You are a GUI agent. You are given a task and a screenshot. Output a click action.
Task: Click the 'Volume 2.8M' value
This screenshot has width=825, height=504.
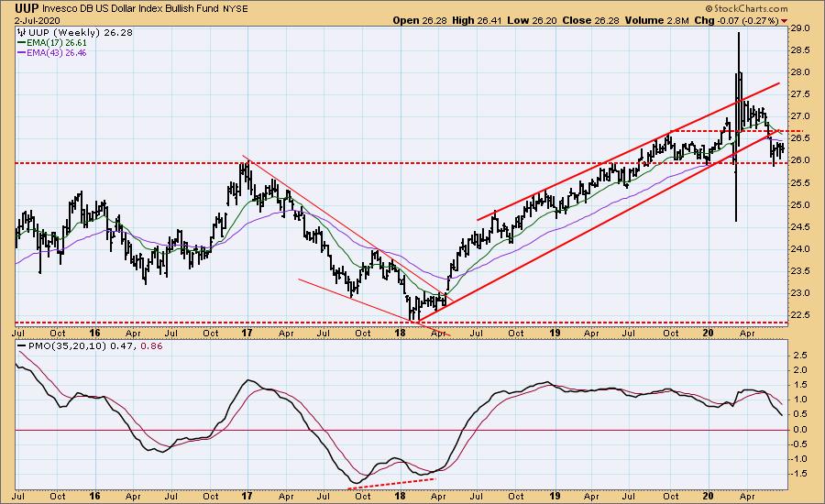pos(656,20)
